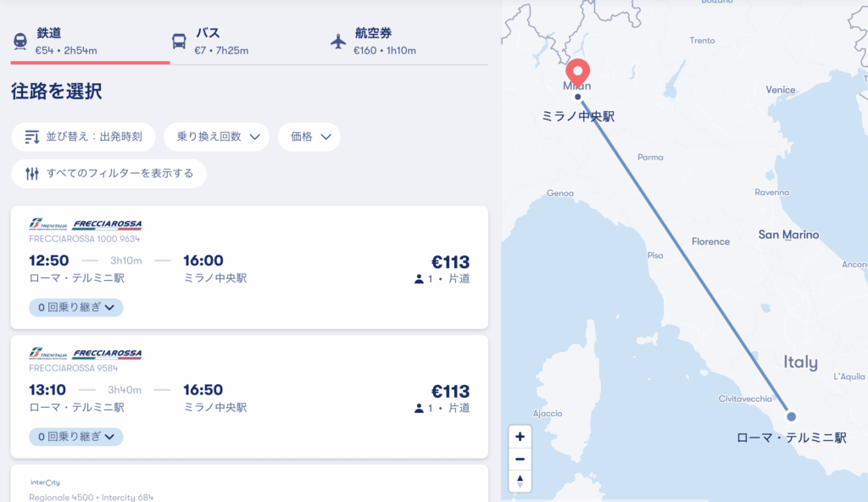This screenshot has width=868, height=502.
Task: Expand 0回乗り継ぎ for the 12:50 train
Action: (x=75, y=307)
